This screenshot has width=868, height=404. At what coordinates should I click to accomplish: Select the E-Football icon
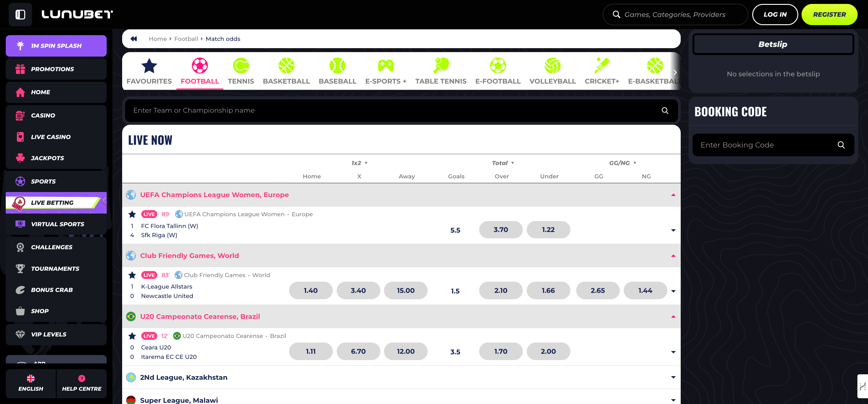click(x=498, y=66)
